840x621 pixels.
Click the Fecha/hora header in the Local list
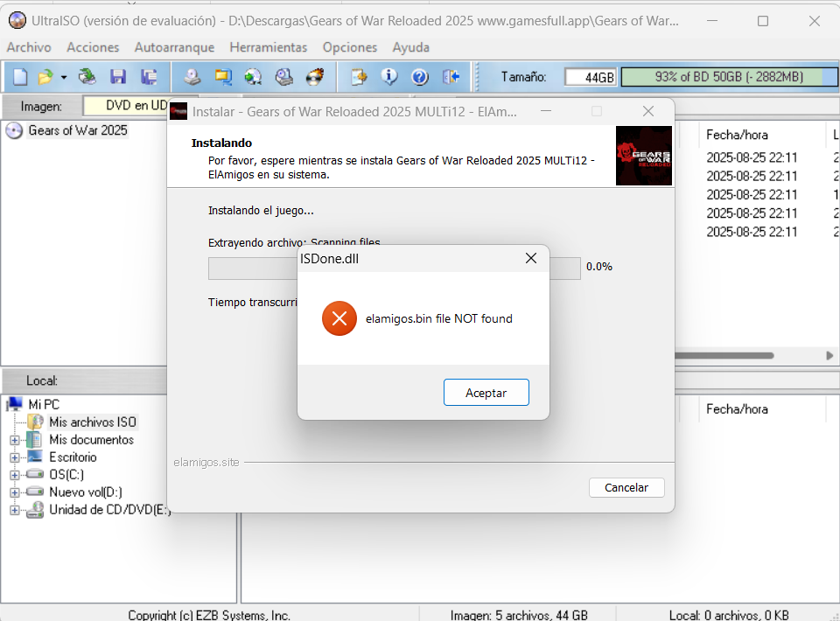click(737, 409)
